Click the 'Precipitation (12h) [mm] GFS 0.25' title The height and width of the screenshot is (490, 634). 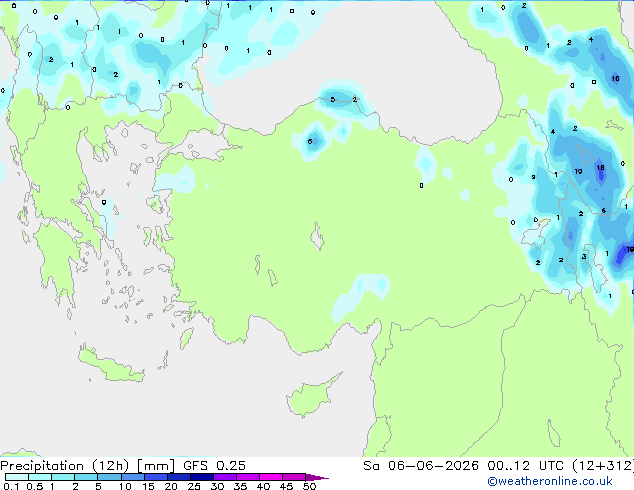click(123, 466)
